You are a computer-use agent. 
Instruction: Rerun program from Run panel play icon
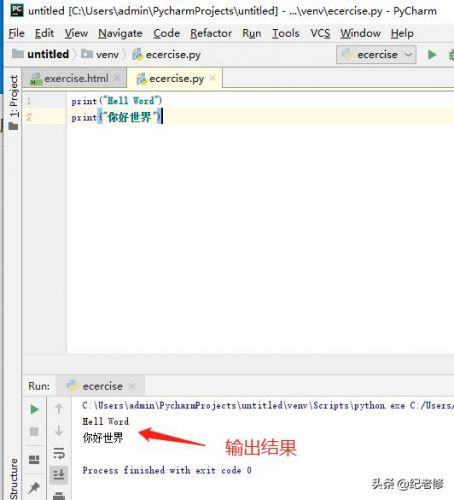click(x=34, y=409)
